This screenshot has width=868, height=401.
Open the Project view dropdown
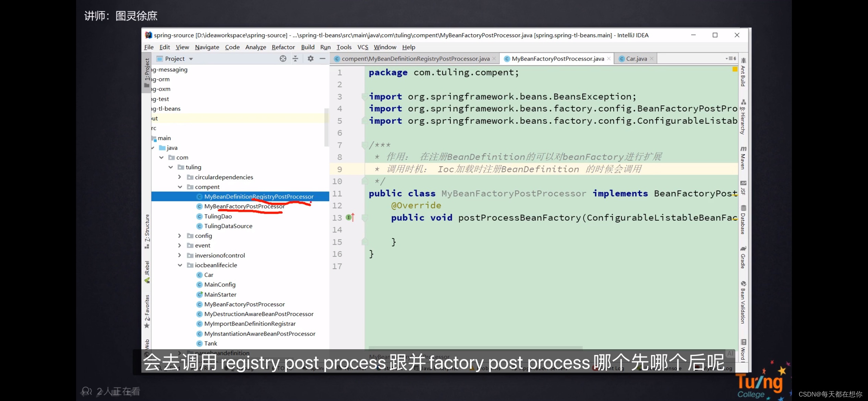tap(191, 59)
